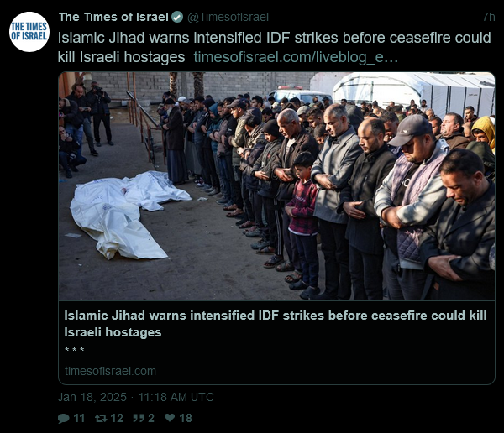Open the funeral prayer preview image
The width and height of the screenshot is (504, 433).
[276, 186]
